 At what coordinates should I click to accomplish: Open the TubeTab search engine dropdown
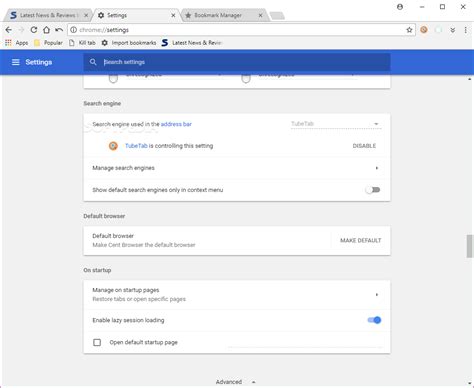336,124
